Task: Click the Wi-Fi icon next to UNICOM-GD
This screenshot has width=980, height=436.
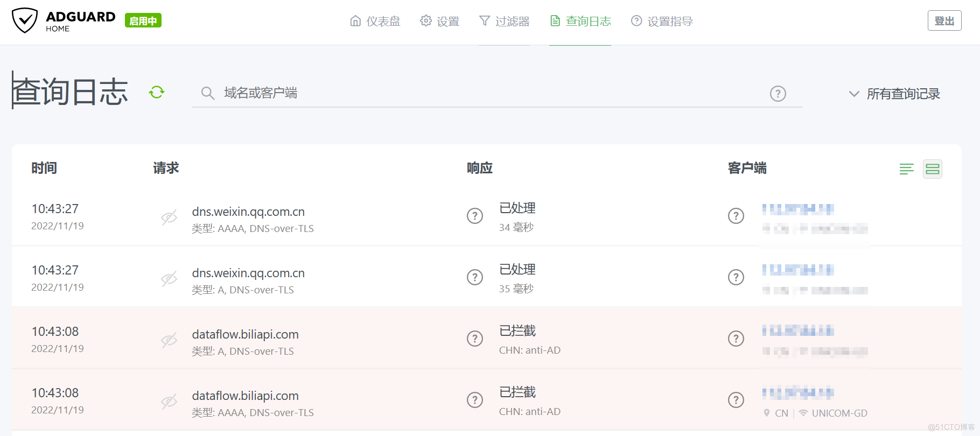Action: 803,413
